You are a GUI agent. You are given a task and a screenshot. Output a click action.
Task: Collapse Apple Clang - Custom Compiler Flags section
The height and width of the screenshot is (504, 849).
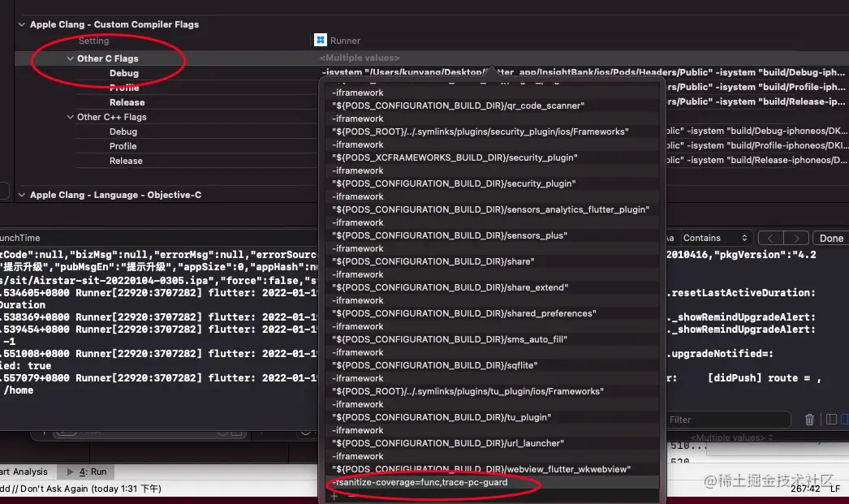(x=22, y=24)
